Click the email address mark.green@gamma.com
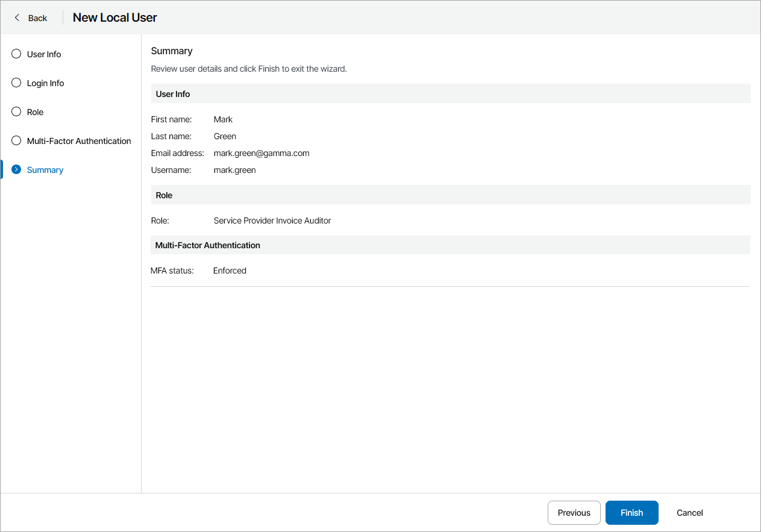 [261, 153]
